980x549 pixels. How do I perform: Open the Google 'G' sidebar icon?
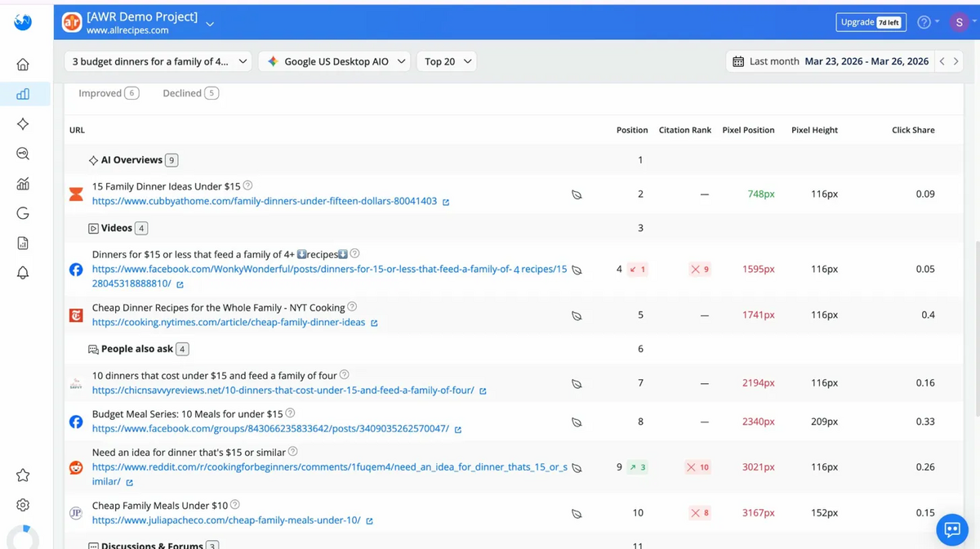[x=23, y=213]
